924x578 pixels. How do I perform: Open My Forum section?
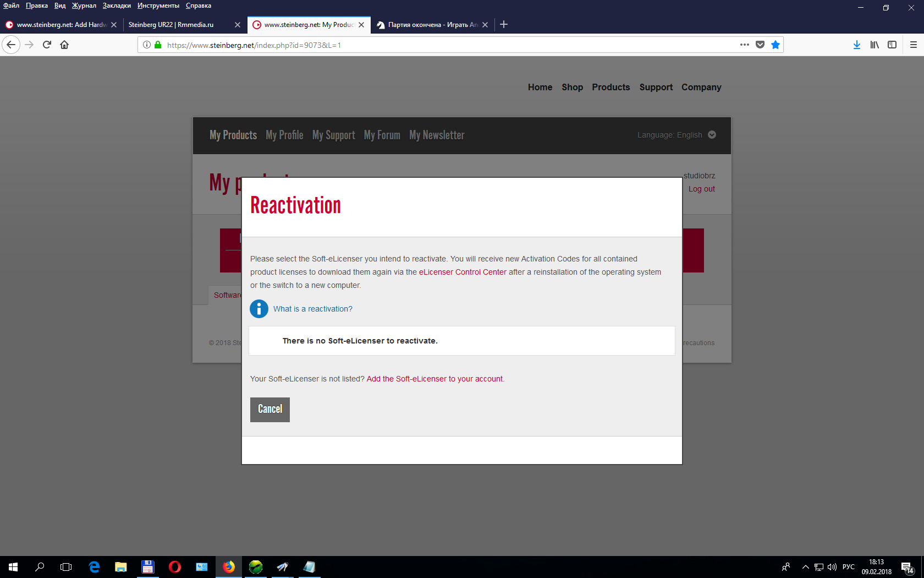click(x=382, y=135)
